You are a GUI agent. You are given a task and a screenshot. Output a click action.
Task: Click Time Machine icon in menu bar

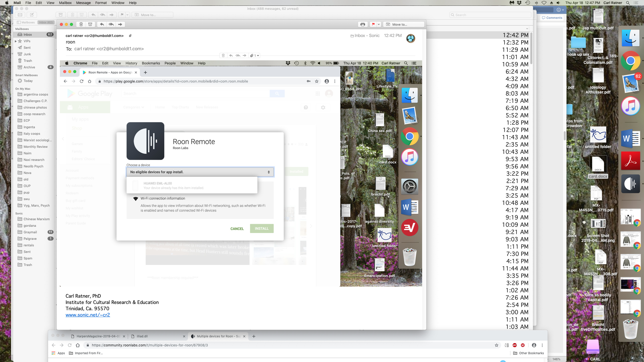tap(528, 3)
